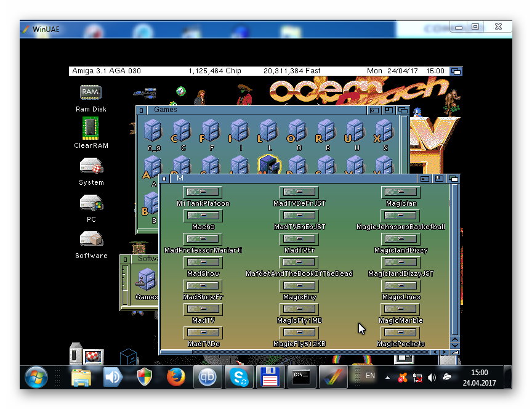Click the up arrow on M window scrollbar
The image size is (532, 409).
pos(454,339)
